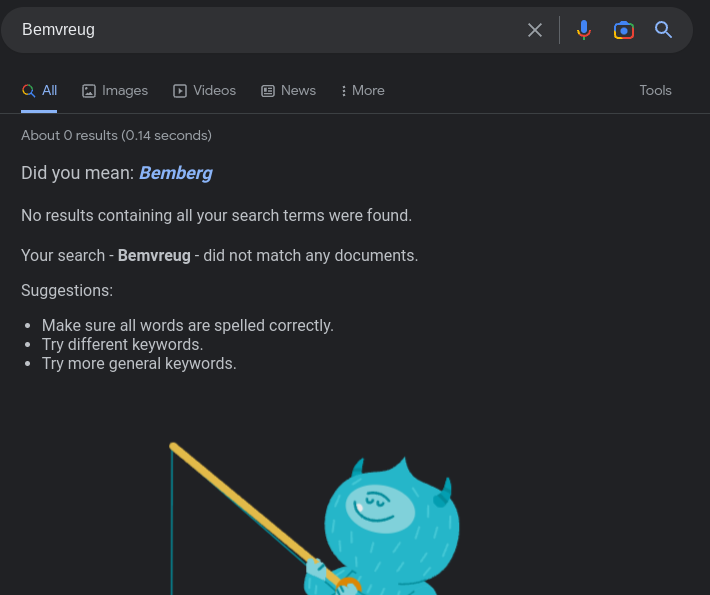This screenshot has height=595, width=710.
Task: Select the All results tab
Action: coord(49,91)
